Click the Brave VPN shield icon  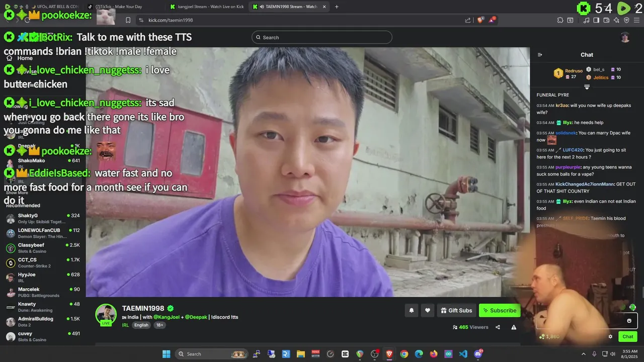coord(626,20)
